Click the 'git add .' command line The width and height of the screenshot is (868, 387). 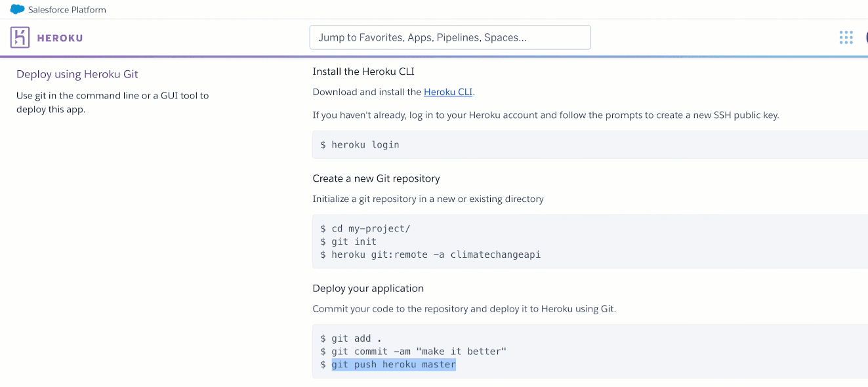pyautogui.click(x=351, y=338)
